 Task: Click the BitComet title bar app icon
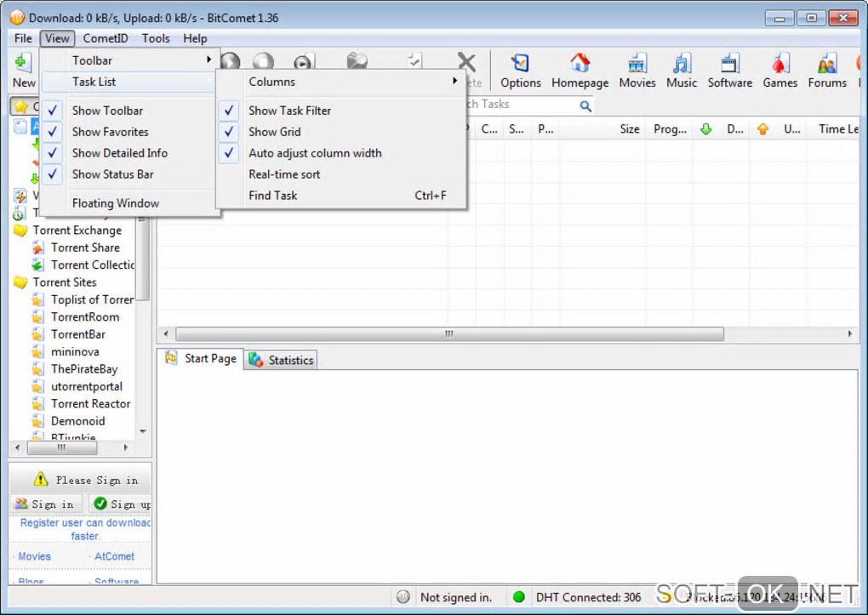17,18
